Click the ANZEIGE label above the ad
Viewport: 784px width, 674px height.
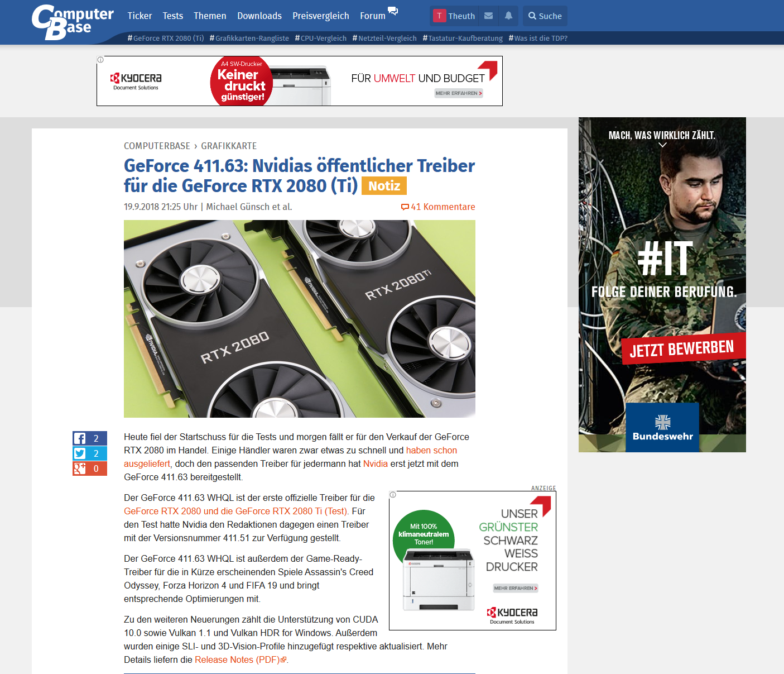pyautogui.click(x=543, y=488)
